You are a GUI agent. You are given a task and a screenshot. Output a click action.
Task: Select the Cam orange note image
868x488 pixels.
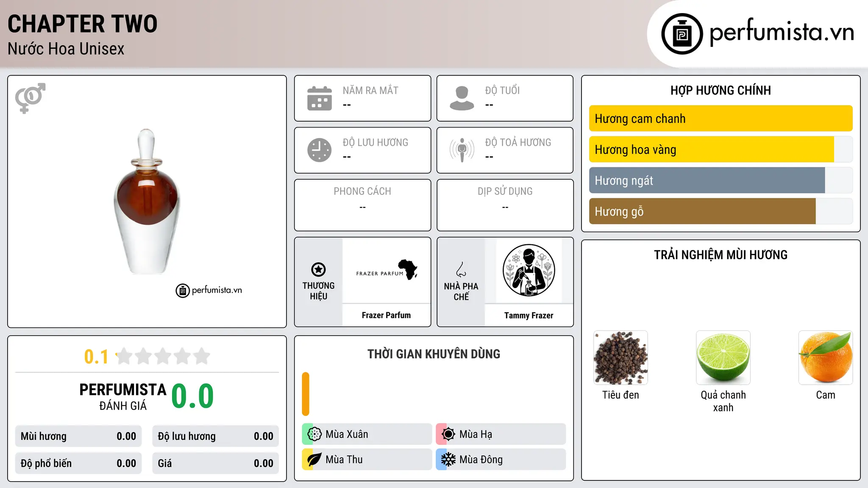pos(826,358)
